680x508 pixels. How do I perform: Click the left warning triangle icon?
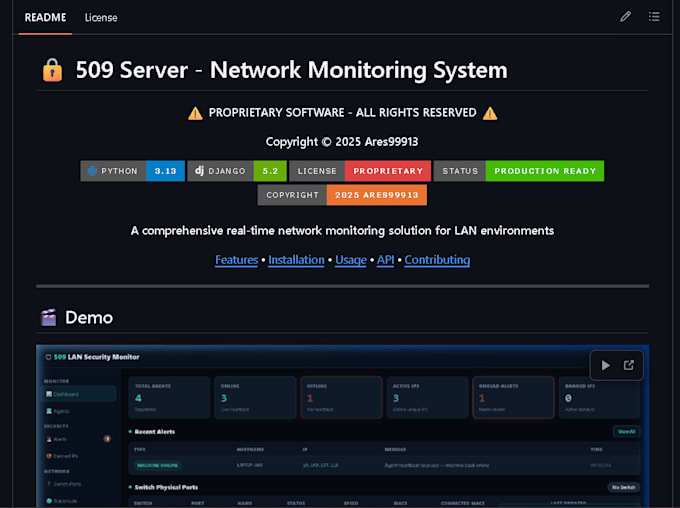195,113
